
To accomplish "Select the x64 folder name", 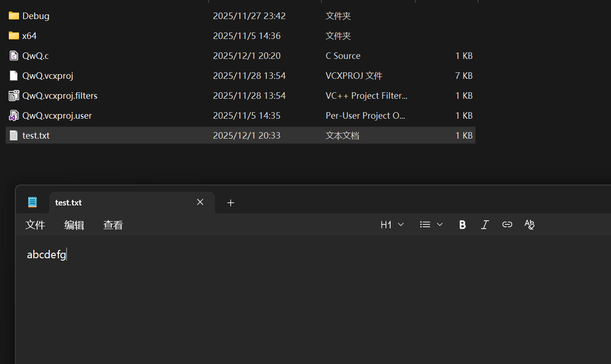I will (x=29, y=36).
